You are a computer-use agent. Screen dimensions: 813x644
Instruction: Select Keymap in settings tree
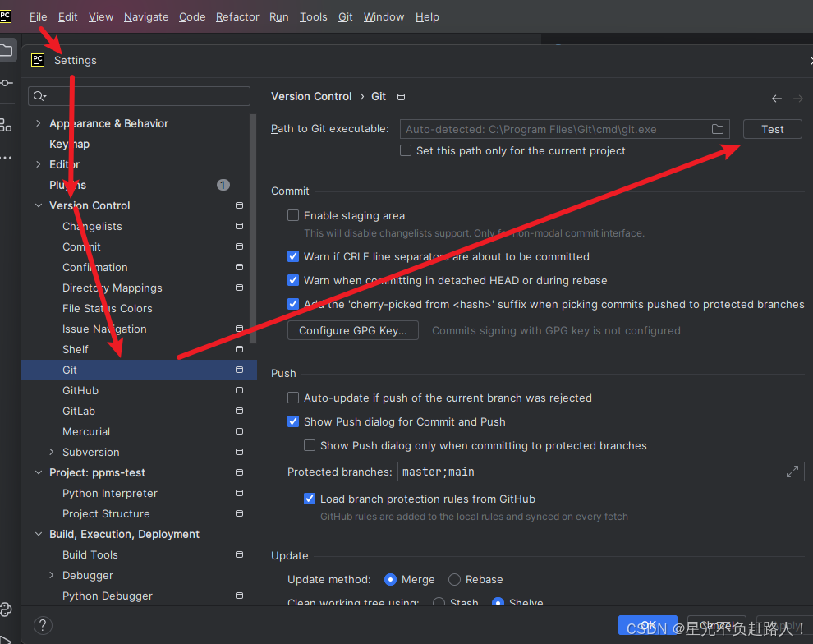click(70, 144)
